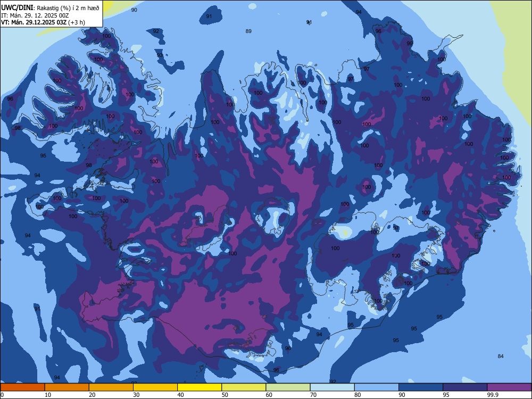Click the 99 value on northeast peninsula
This screenshot has height=399, width=532.
click(410, 44)
